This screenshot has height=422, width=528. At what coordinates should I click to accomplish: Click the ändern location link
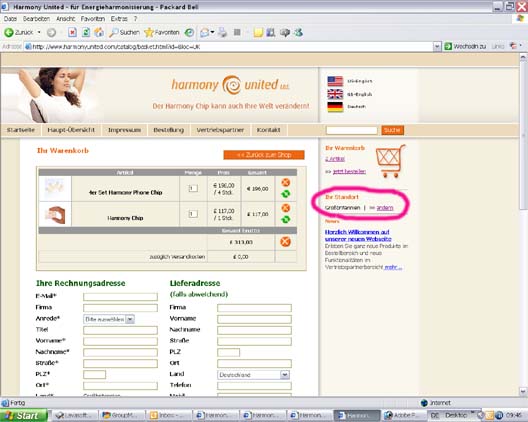pyautogui.click(x=385, y=208)
